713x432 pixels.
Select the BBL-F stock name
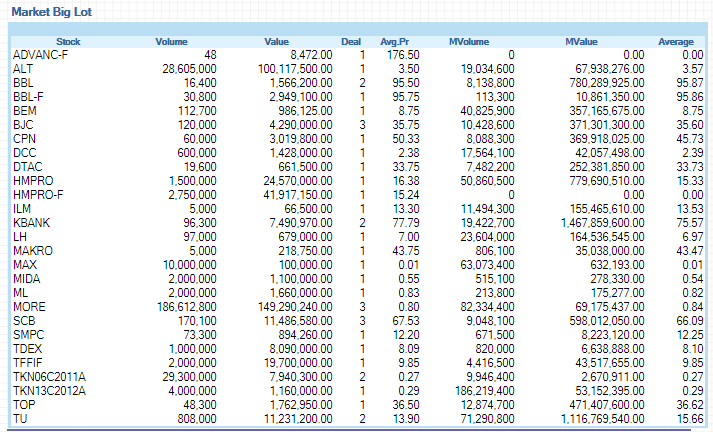(x=28, y=97)
